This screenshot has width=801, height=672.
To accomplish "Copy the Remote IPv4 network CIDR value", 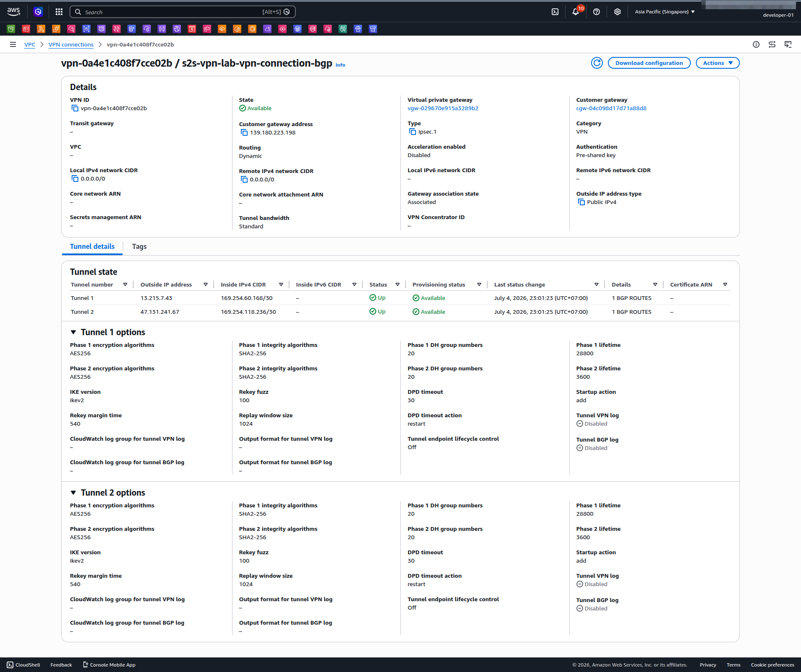I will (x=244, y=179).
